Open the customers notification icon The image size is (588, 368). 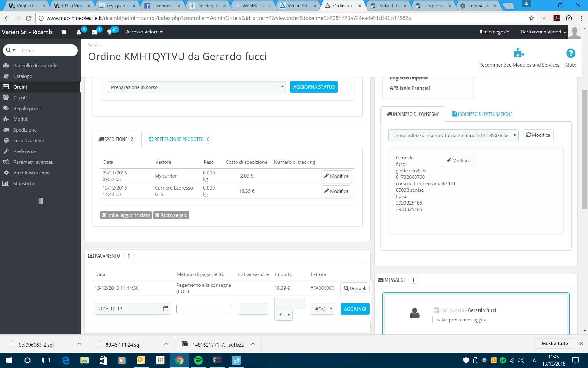(79, 32)
